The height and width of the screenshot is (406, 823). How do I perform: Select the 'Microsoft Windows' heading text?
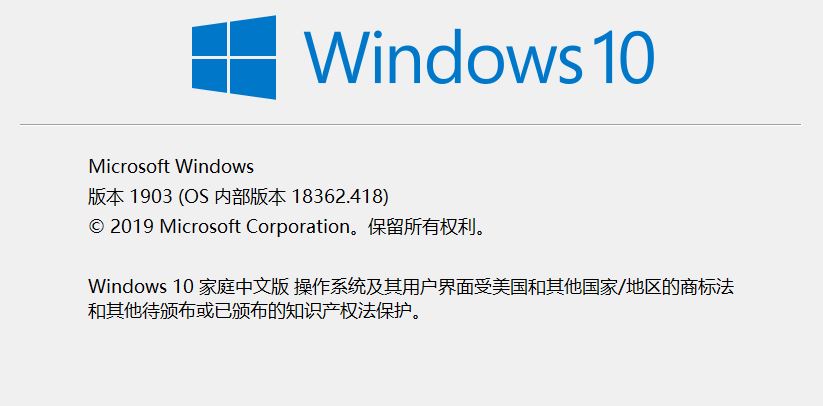pos(171,167)
